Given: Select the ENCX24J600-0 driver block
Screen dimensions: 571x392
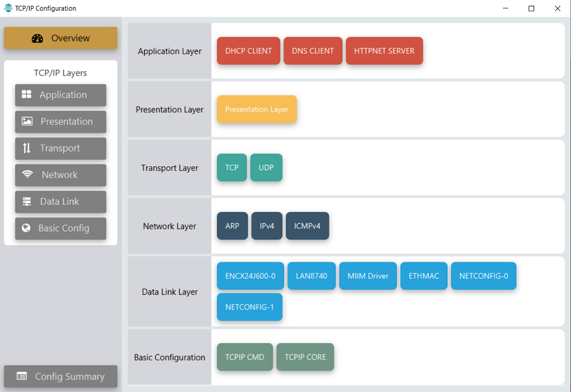Looking at the screenshot, I should pyautogui.click(x=250, y=276).
